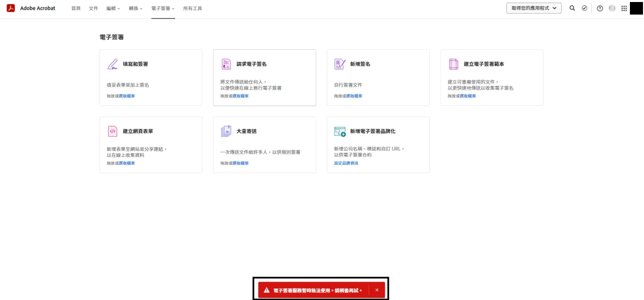The image size is (644, 300).
Task: Click the 大量寄送 stacked pages icon
Action: [x=226, y=131]
